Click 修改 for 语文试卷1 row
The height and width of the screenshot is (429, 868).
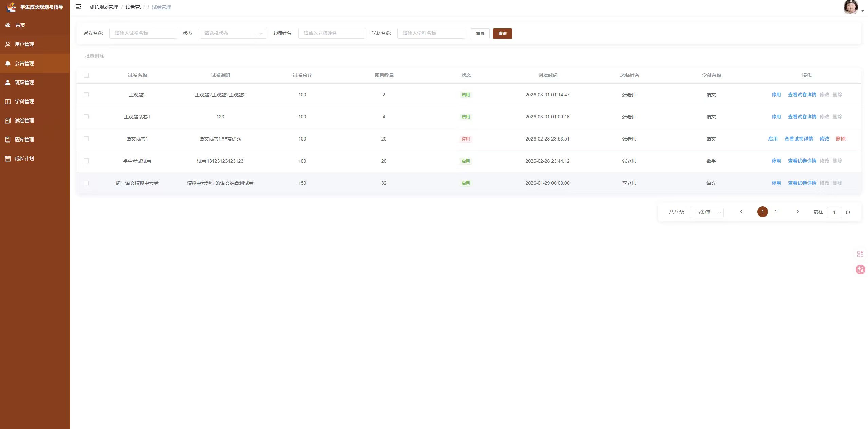coord(824,139)
